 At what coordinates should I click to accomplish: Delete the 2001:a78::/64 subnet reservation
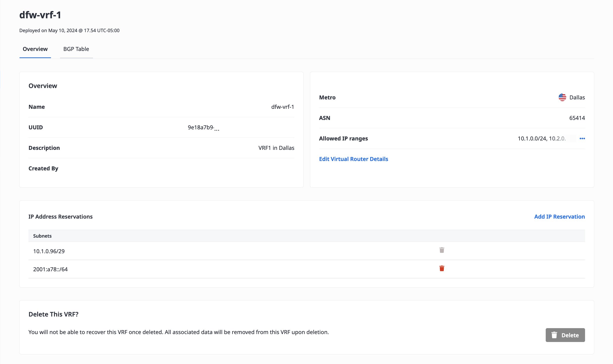[x=442, y=269]
